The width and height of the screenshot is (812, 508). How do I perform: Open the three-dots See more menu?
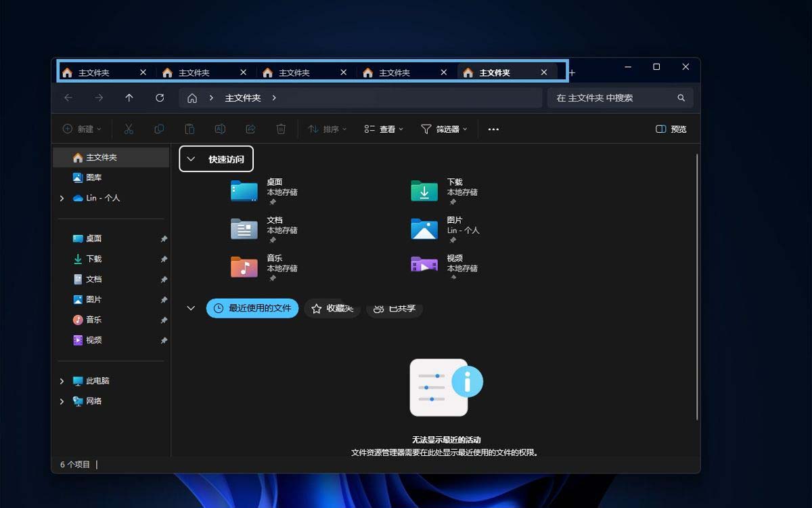[493, 129]
